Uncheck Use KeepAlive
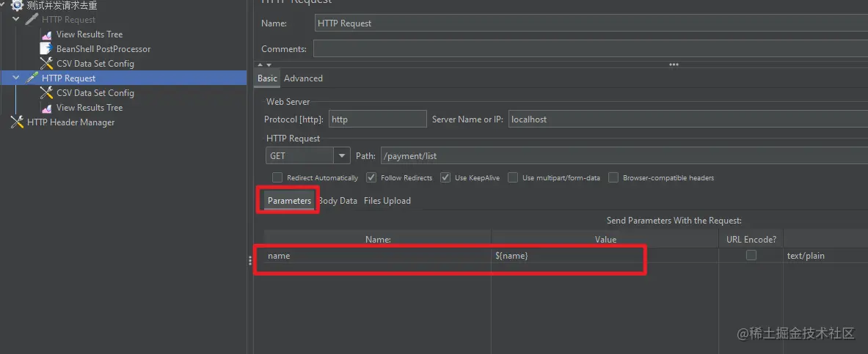 tap(445, 177)
